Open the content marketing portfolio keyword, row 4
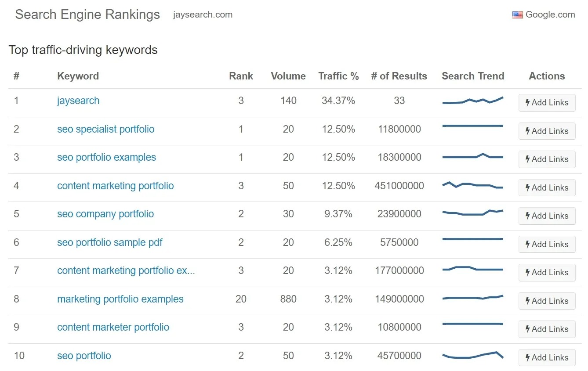Viewport: 588px width, 371px height. click(116, 186)
